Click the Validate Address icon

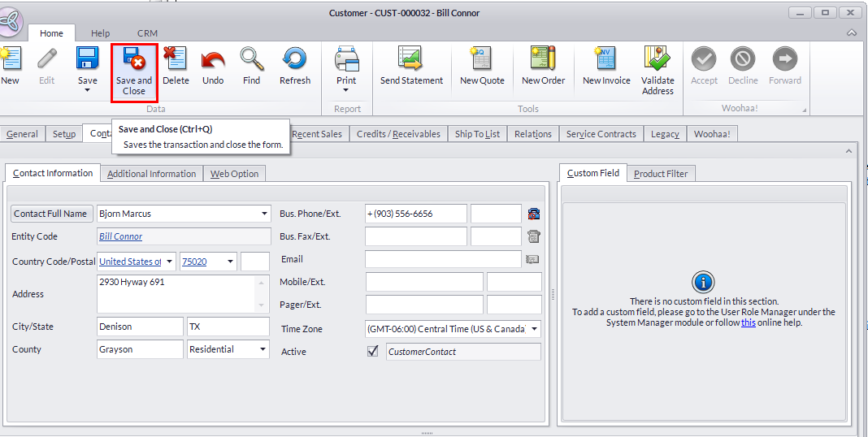(658, 60)
